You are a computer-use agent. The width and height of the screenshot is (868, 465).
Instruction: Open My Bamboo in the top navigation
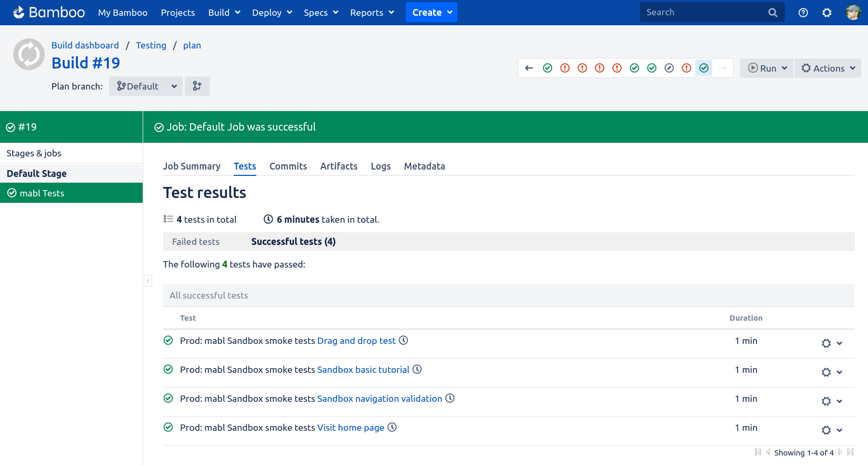coord(123,13)
